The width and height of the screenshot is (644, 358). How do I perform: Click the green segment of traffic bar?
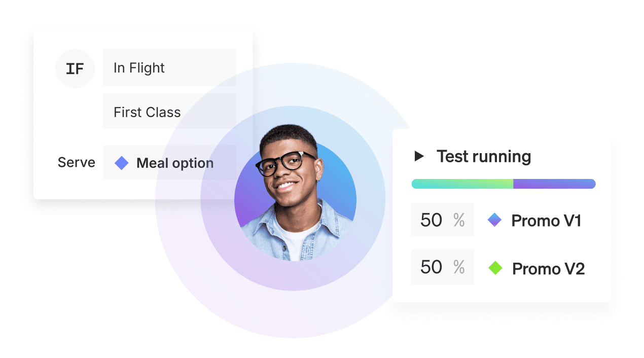pos(462,184)
